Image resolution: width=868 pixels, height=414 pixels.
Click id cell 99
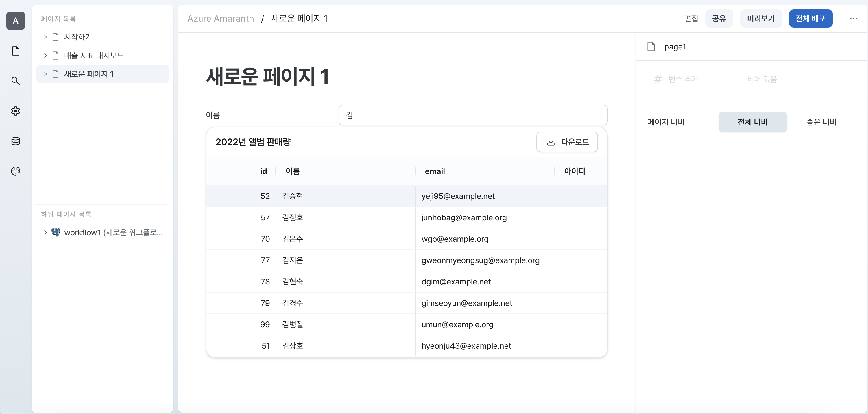265,324
